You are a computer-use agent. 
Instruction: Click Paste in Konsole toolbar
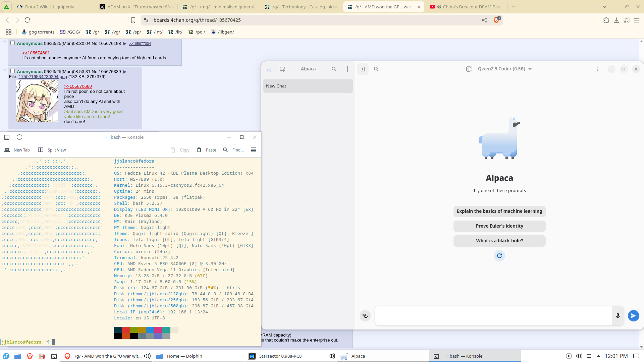point(207,150)
